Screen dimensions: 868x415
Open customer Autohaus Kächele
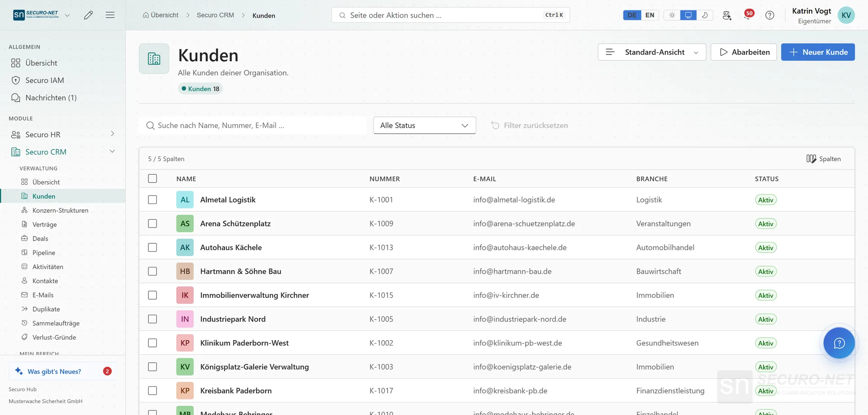coord(231,247)
